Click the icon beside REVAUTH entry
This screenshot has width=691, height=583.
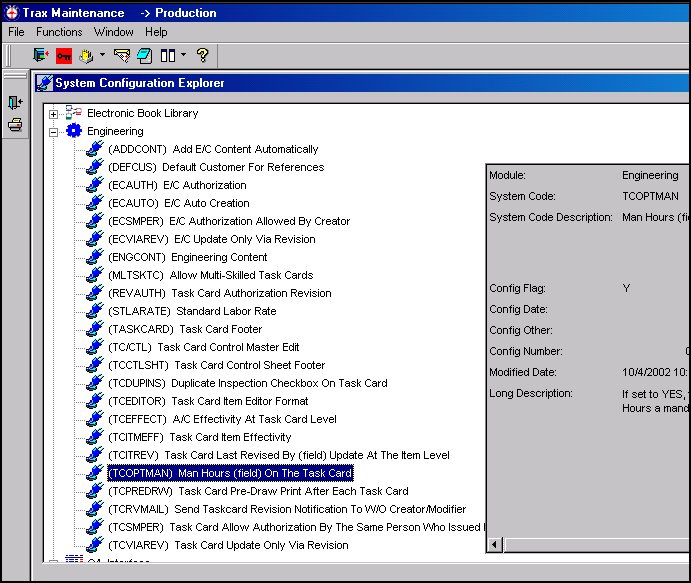point(94,293)
